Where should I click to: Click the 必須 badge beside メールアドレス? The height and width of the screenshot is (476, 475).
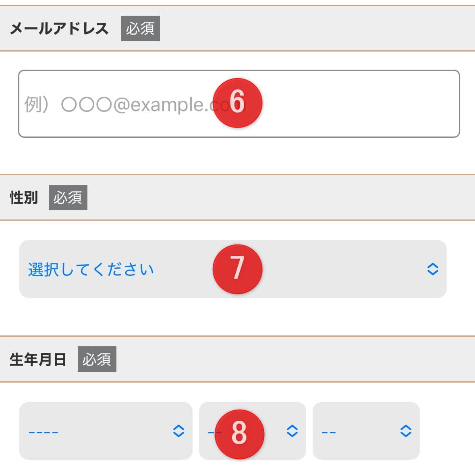pyautogui.click(x=140, y=29)
